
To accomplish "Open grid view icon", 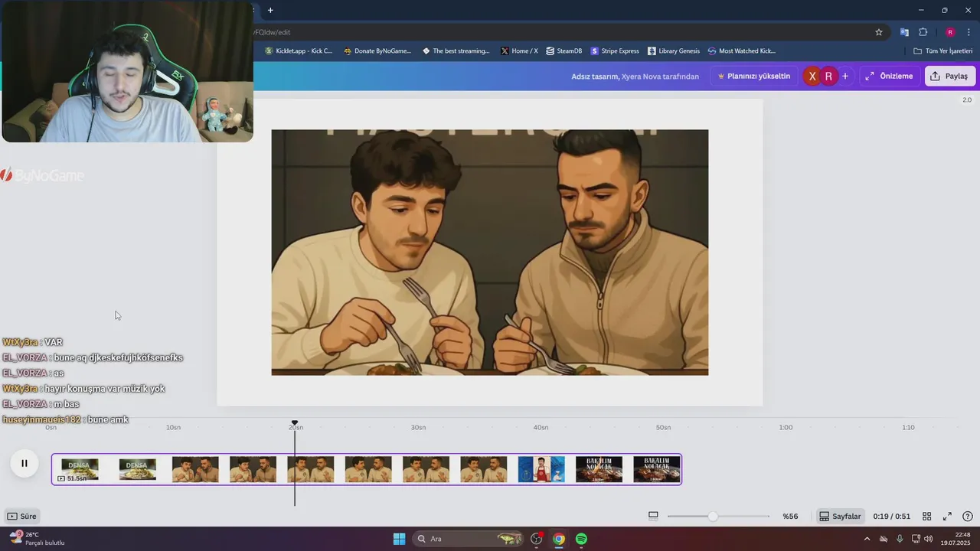I will [x=926, y=516].
